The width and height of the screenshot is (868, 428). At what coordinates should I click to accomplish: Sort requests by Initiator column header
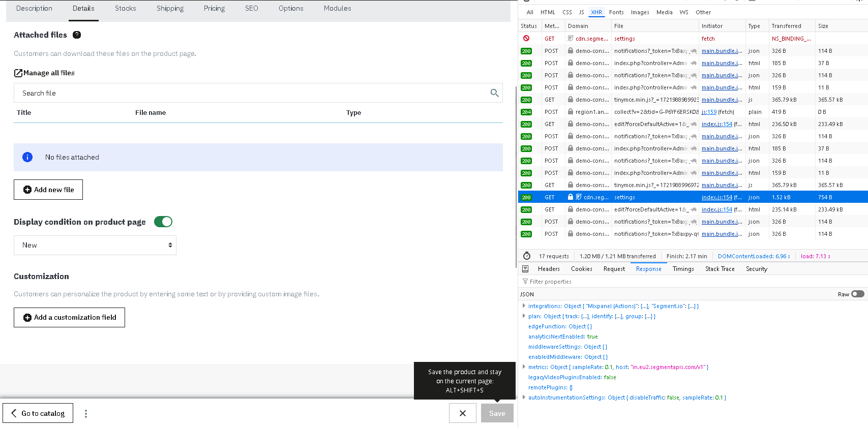tap(722, 26)
